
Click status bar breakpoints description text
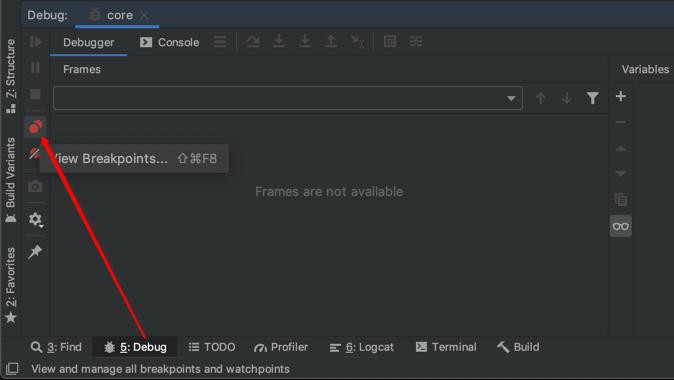click(160, 369)
